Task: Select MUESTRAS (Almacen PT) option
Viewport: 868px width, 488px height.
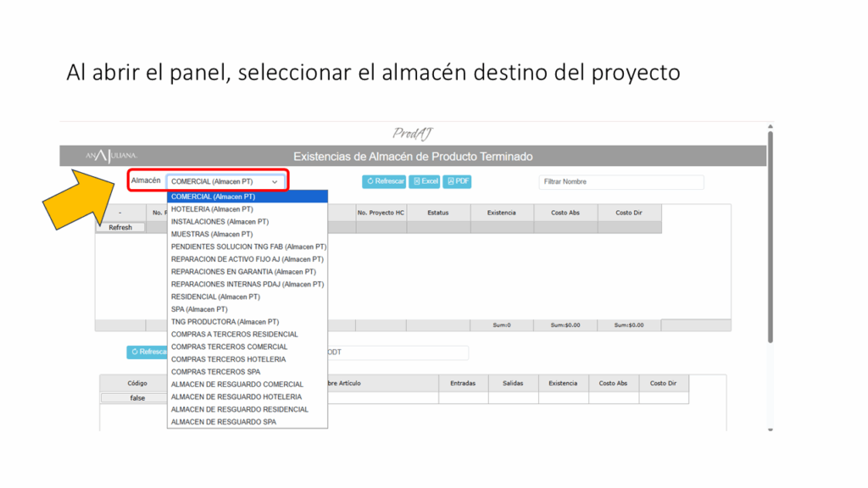Action: (212, 234)
